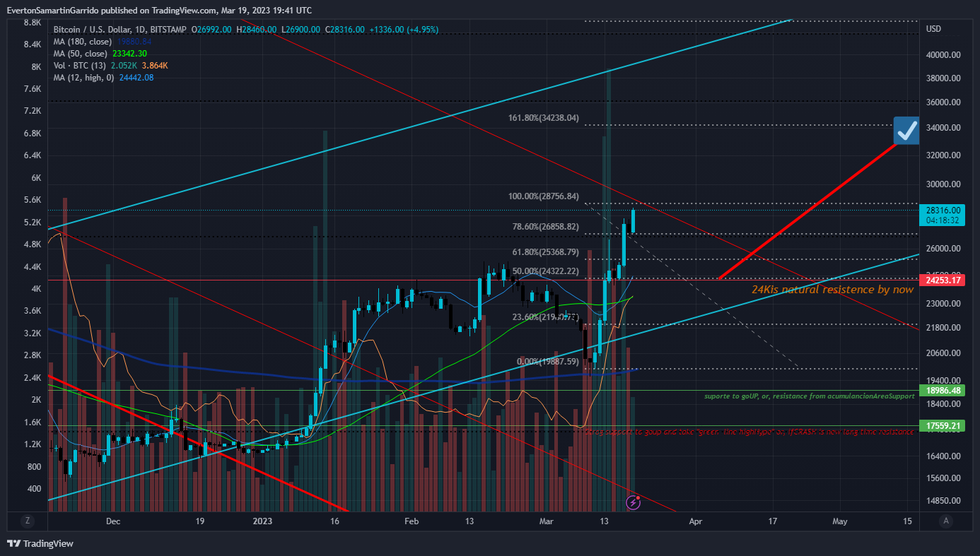Image resolution: width=980 pixels, height=556 pixels.
Task: Click the MA 12 value 24442.08
Action: [x=136, y=78]
